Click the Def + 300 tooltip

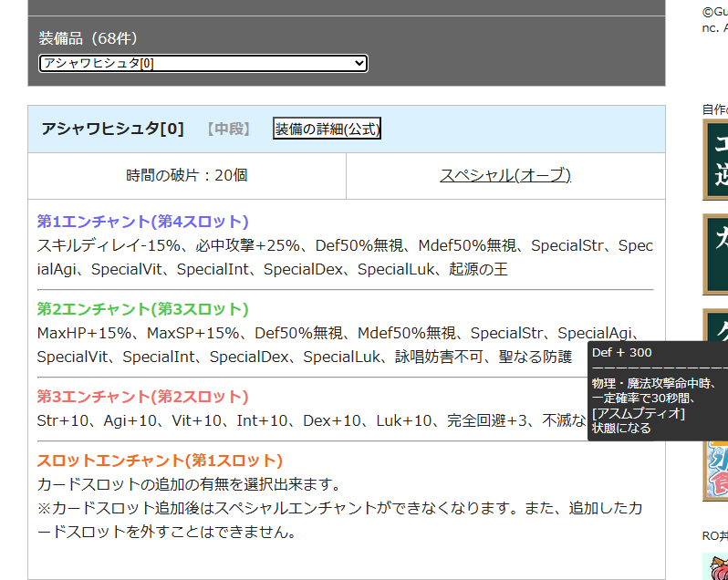tap(657, 390)
